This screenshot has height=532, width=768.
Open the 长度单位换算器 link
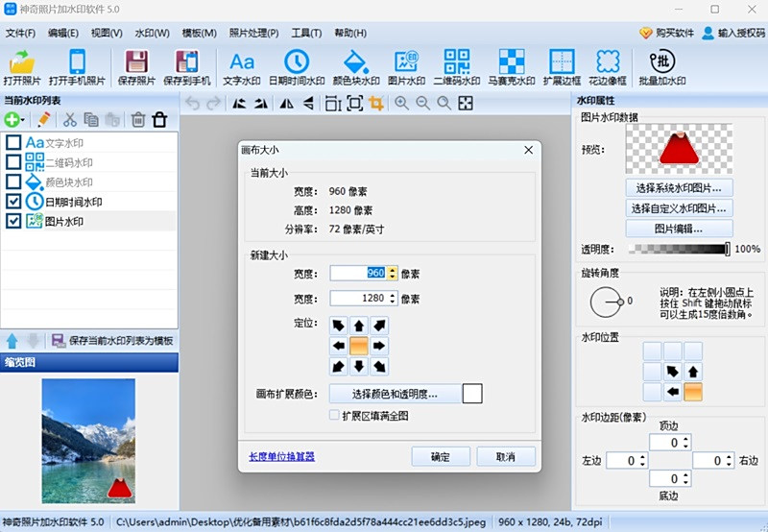281,456
